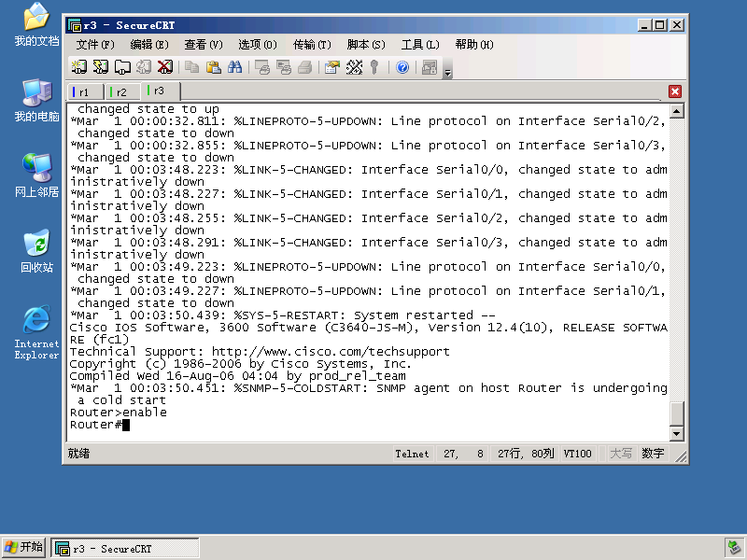The height and width of the screenshot is (560, 747).
Task: Click the grayed-out Reconnect icon
Action: point(144,67)
